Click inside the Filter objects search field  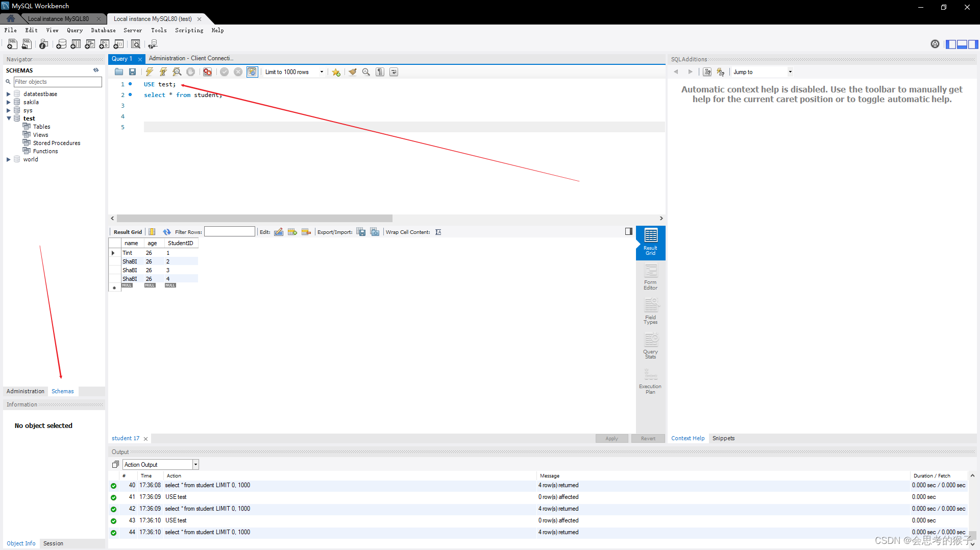point(57,82)
